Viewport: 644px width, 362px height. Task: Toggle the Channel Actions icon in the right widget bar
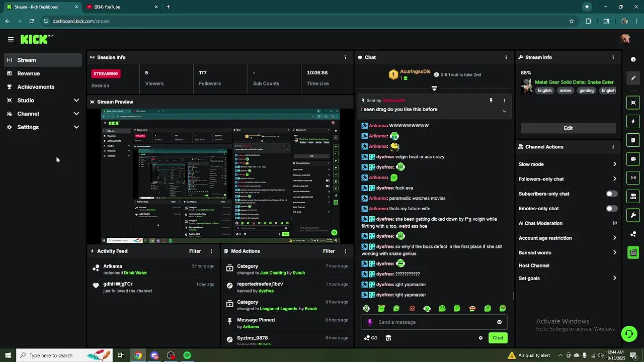[x=633, y=196]
